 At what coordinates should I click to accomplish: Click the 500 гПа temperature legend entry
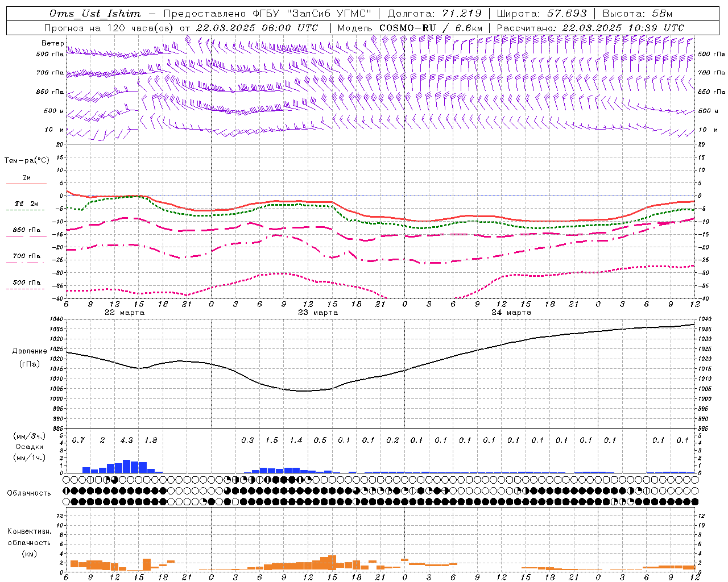(26, 282)
